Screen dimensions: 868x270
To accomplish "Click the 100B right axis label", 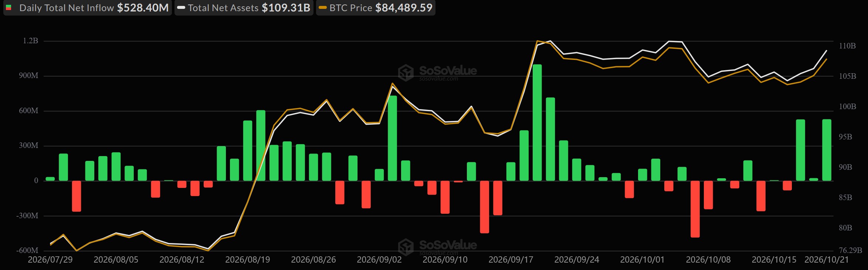I will (x=847, y=107).
